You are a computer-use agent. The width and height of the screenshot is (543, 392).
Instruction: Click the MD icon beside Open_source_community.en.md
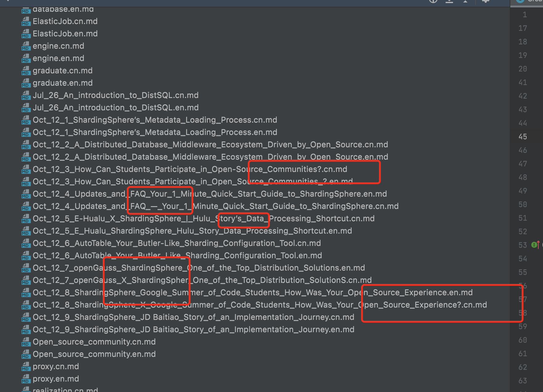[26, 354]
